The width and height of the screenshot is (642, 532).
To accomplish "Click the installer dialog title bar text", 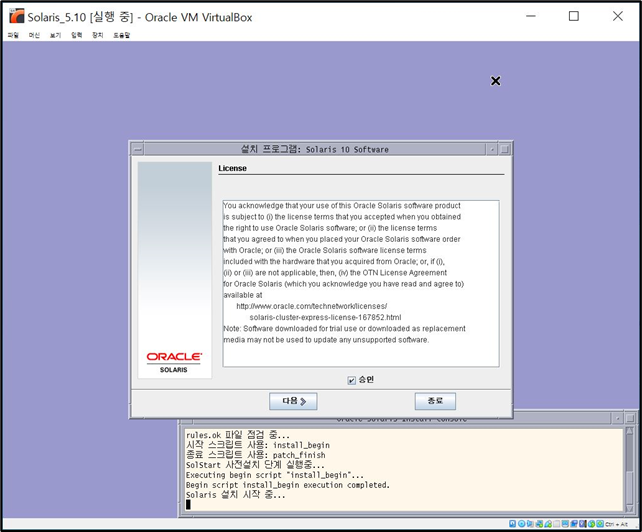I will click(314, 149).
